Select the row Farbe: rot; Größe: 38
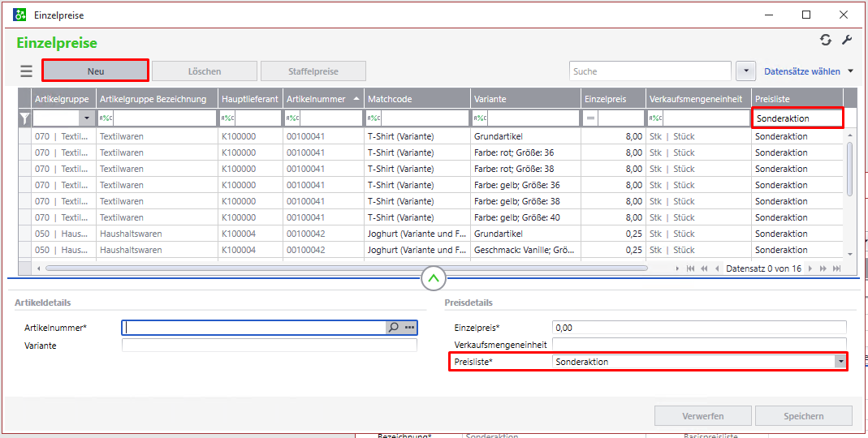 (x=432, y=169)
